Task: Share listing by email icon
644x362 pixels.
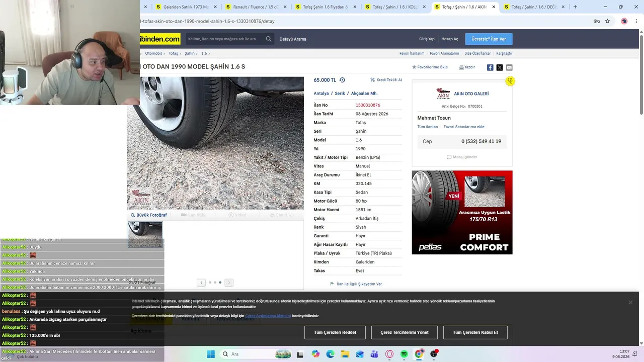Action: pos(509,67)
